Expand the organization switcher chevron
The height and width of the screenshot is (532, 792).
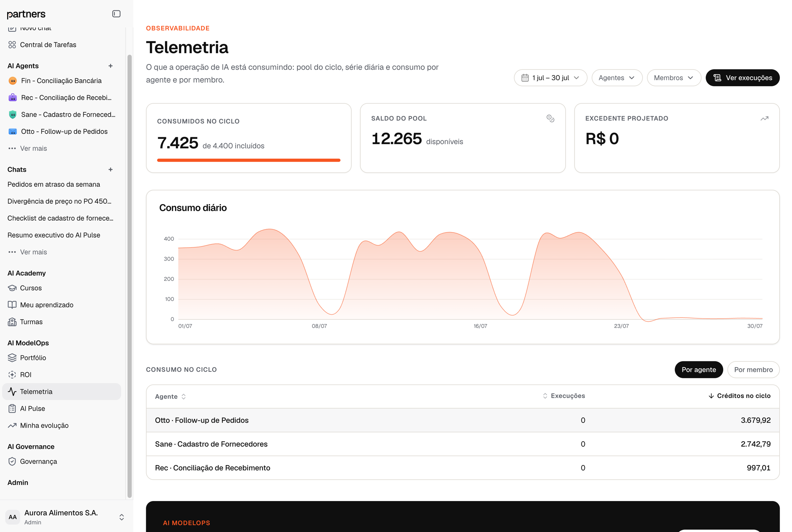(x=122, y=517)
